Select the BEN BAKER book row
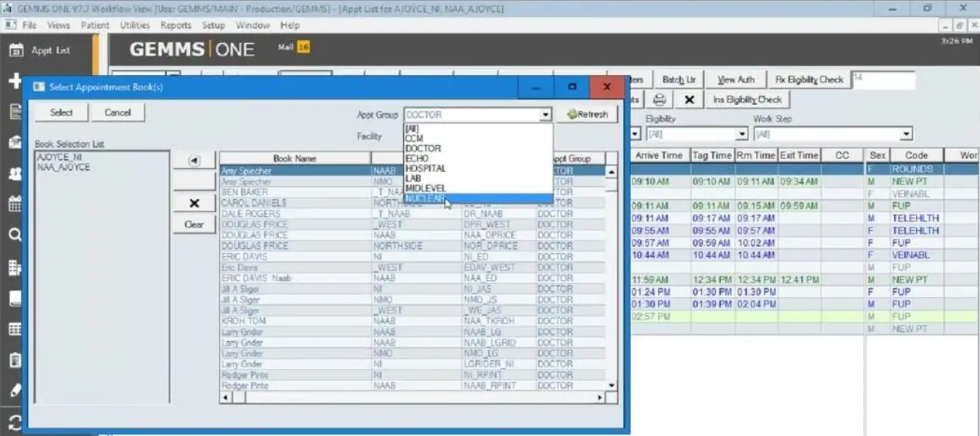Screen dimensions: 980x436 pyautogui.click(x=412, y=192)
